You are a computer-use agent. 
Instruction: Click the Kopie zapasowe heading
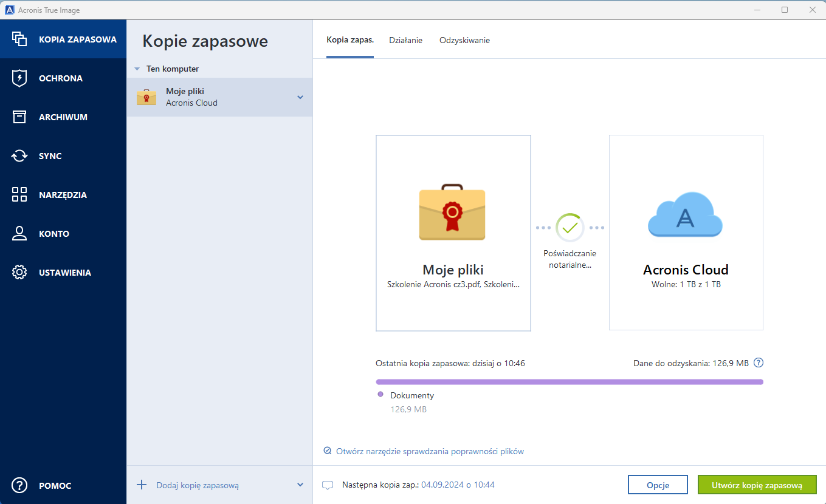tap(205, 41)
